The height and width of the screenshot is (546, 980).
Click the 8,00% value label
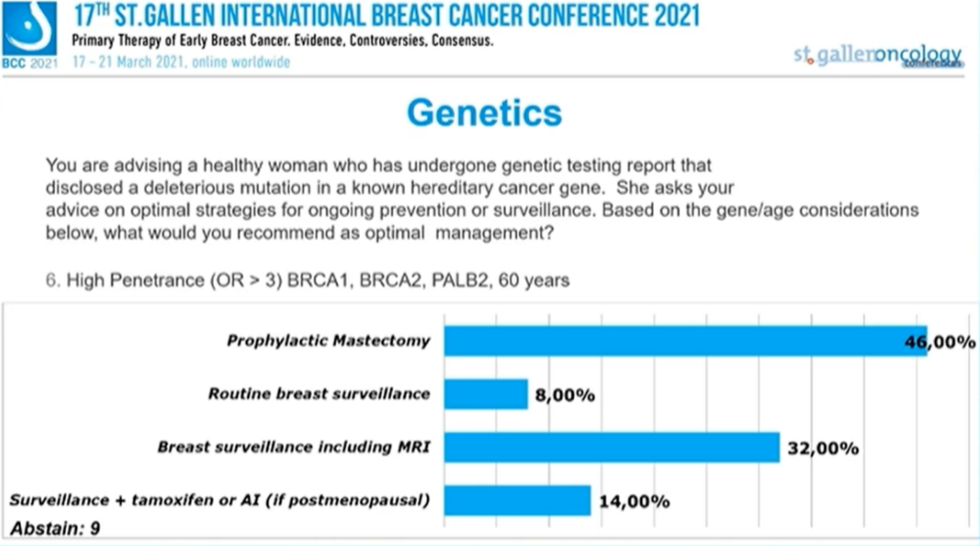(x=565, y=396)
